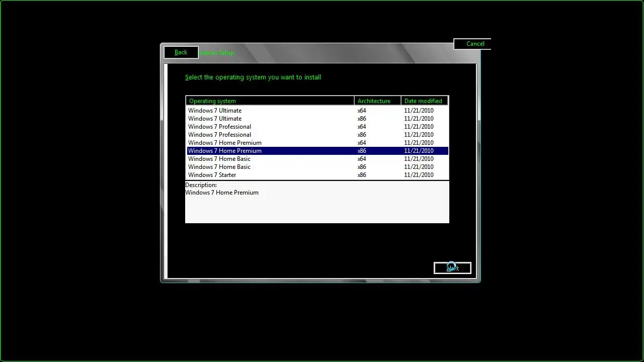Select Windows 7 Home Basic x64 row

(x=317, y=159)
